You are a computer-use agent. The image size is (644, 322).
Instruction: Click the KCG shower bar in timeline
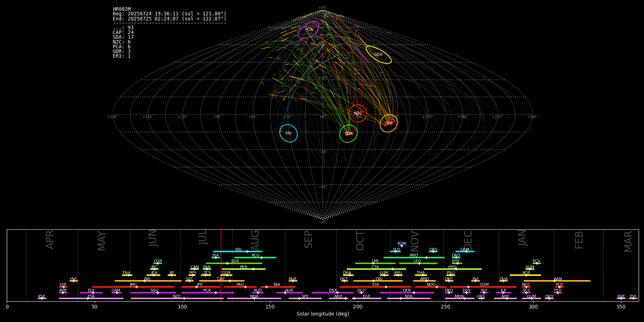[x=255, y=258]
